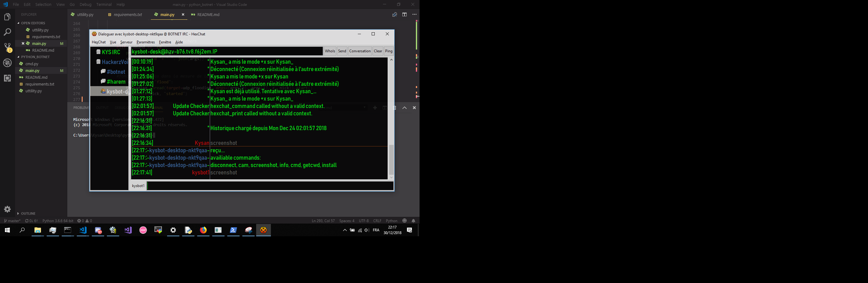This screenshot has height=283, width=868.
Task: Click the sync changes indicator in status bar
Action: pos(31,221)
